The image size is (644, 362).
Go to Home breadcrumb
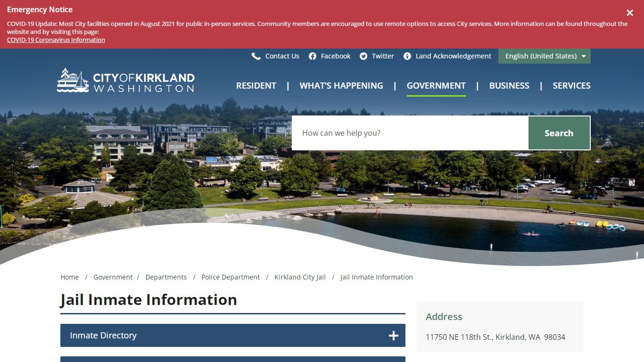click(70, 277)
